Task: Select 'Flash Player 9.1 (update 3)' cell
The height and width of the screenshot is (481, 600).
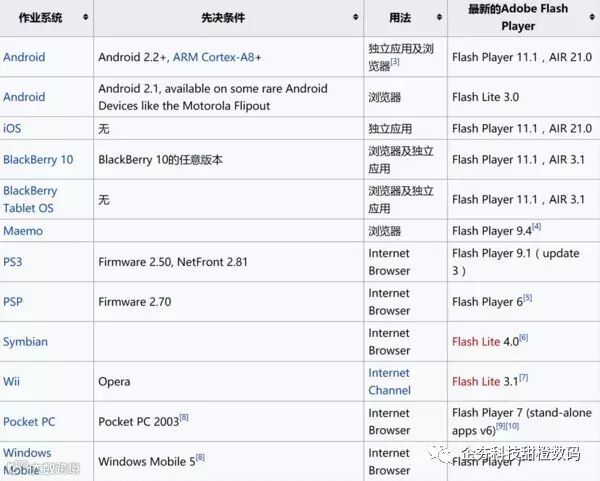Action: (524, 262)
